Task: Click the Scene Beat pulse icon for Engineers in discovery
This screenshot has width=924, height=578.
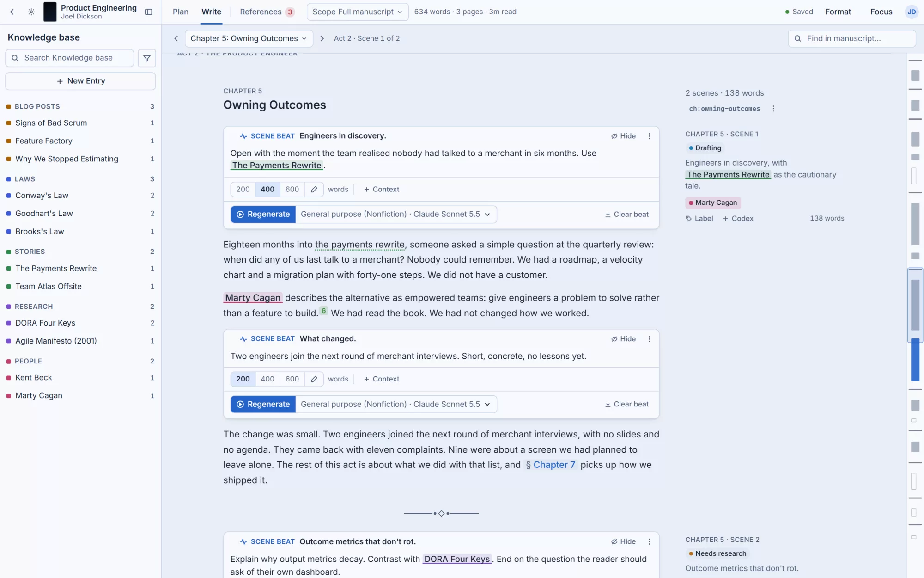Action: [x=243, y=136]
